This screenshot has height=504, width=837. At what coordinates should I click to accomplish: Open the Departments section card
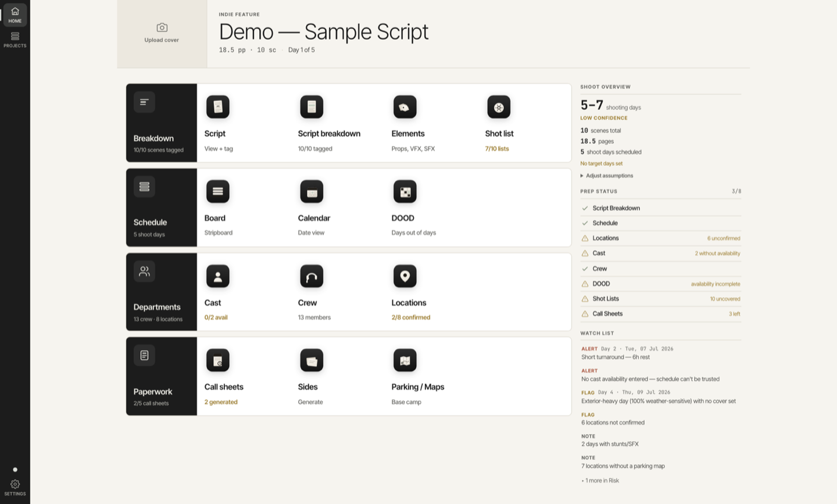pyautogui.click(x=162, y=292)
